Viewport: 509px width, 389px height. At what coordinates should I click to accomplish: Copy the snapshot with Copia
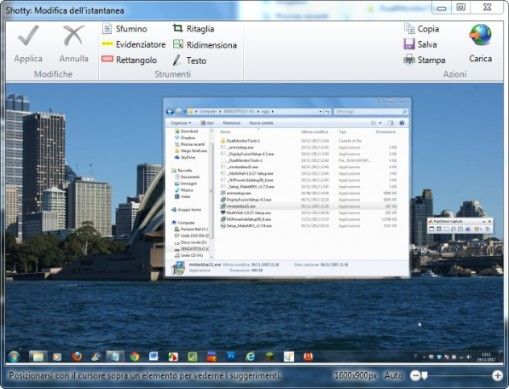[x=422, y=29]
